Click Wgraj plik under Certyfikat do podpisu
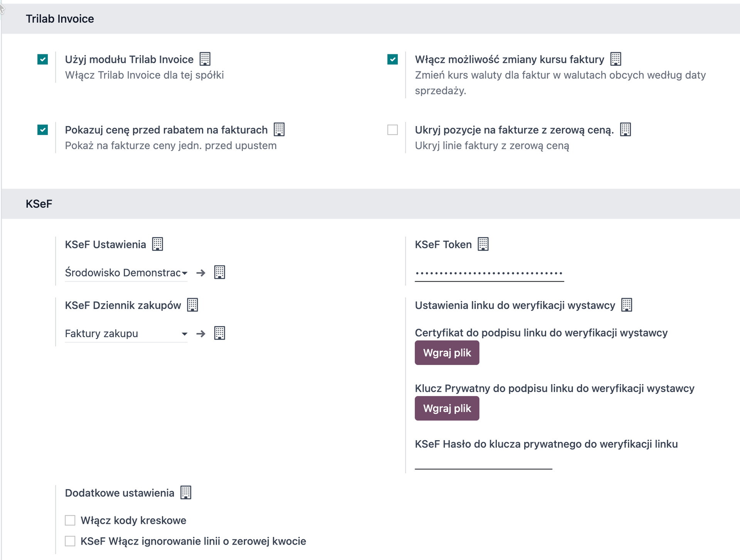 447,353
